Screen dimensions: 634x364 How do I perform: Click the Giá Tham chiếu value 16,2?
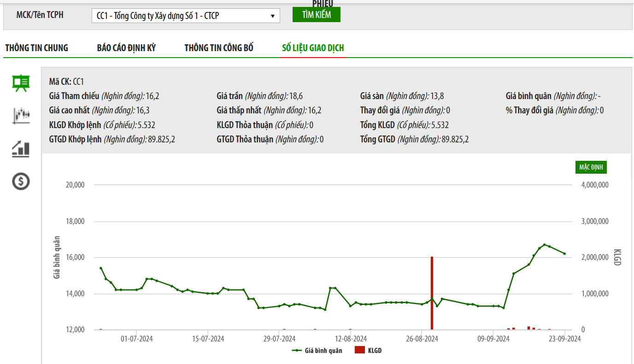click(153, 96)
